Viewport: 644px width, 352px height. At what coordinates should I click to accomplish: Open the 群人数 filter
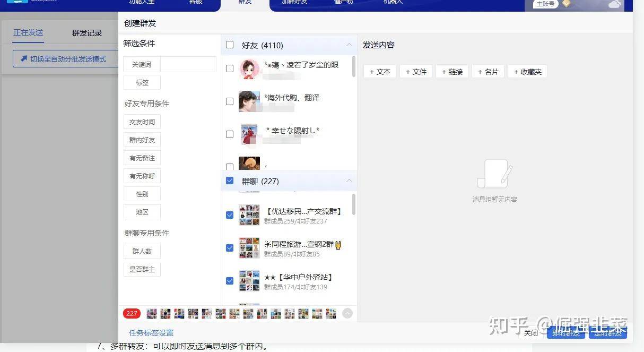pyautogui.click(x=142, y=251)
